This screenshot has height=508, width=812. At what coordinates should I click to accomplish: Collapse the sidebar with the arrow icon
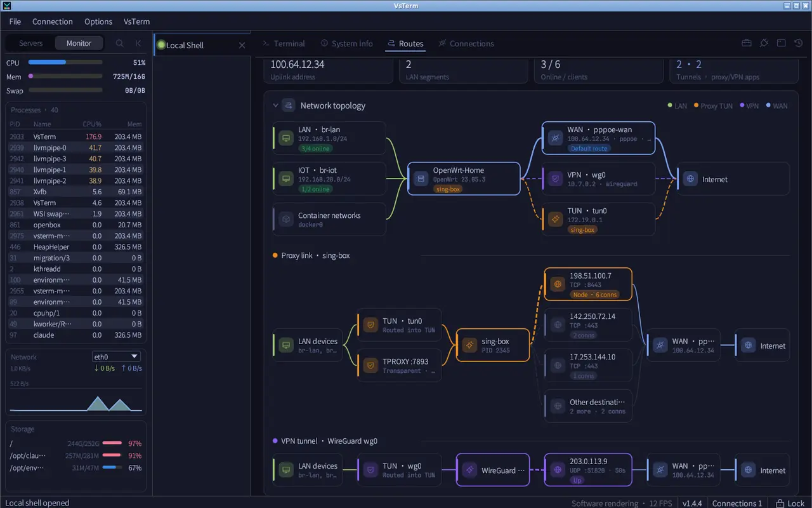[138, 43]
